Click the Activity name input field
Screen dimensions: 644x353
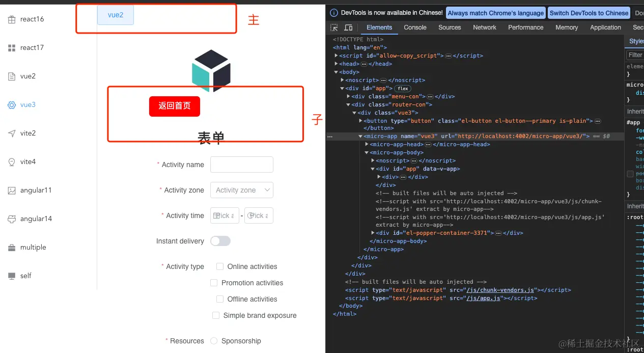241,164
